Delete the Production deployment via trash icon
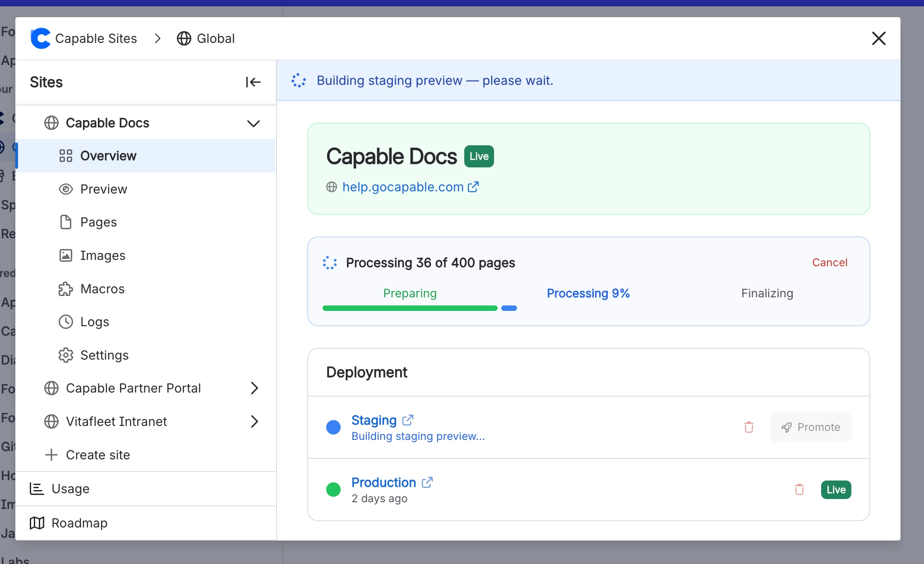The height and width of the screenshot is (564, 924). click(799, 490)
